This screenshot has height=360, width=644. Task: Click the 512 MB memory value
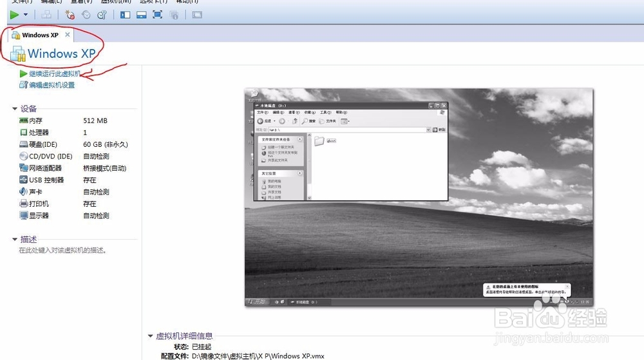coord(95,120)
